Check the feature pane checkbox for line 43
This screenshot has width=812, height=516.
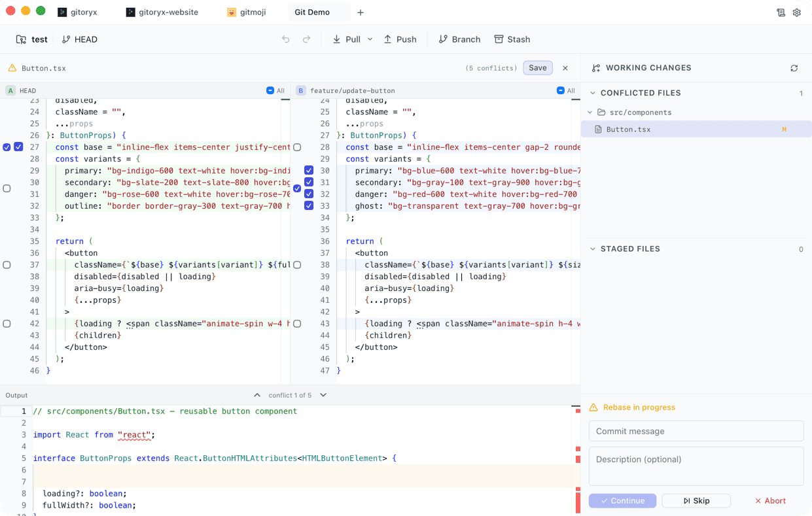click(x=297, y=324)
